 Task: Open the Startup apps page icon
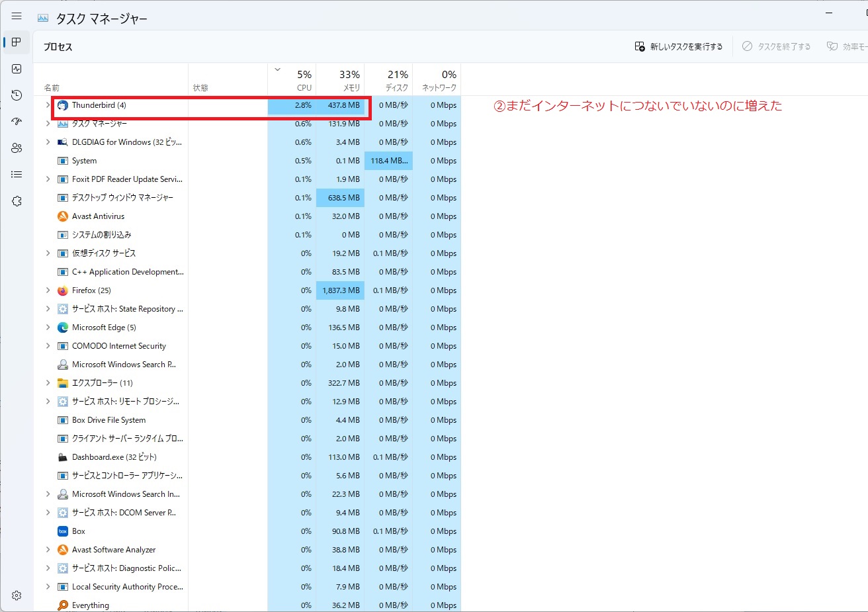[17, 122]
